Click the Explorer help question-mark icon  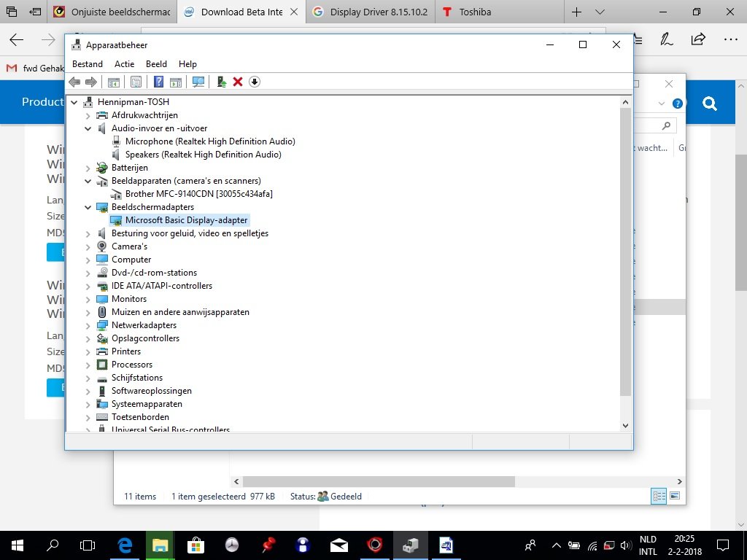[678, 104]
